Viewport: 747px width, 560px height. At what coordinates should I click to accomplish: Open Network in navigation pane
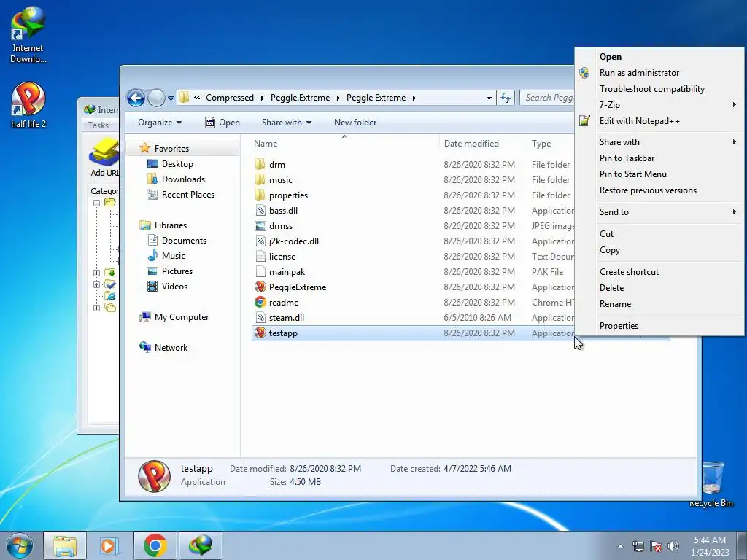click(171, 348)
